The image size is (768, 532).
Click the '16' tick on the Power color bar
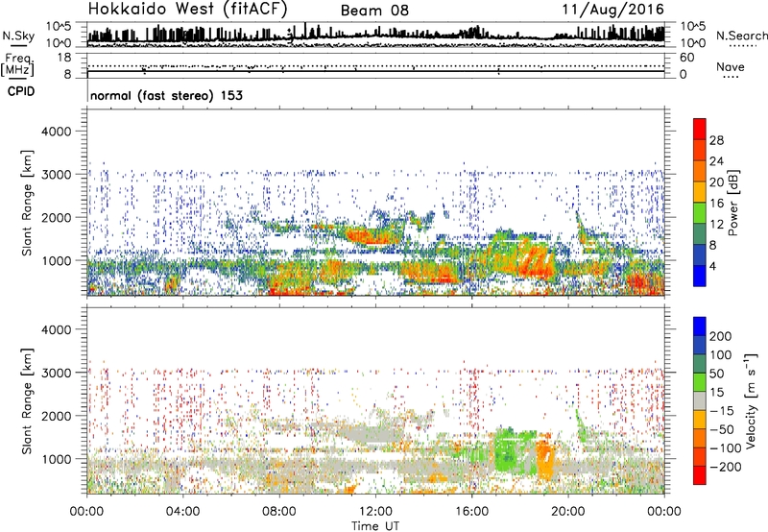pos(716,204)
